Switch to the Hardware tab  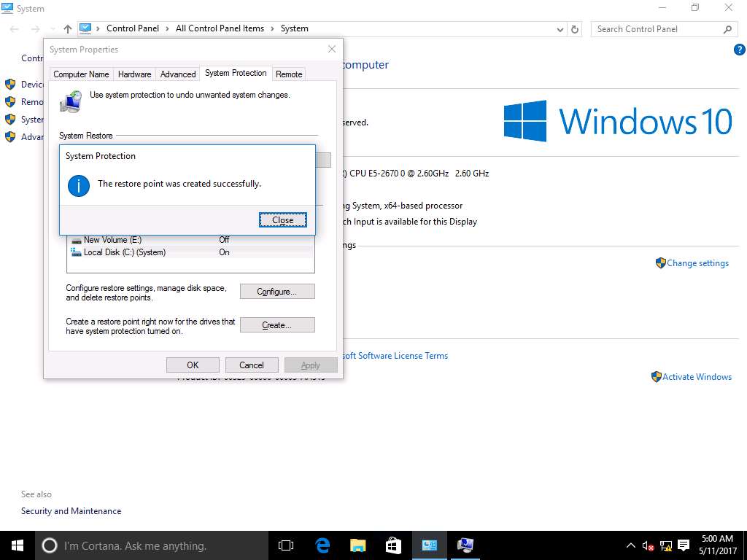tap(134, 74)
